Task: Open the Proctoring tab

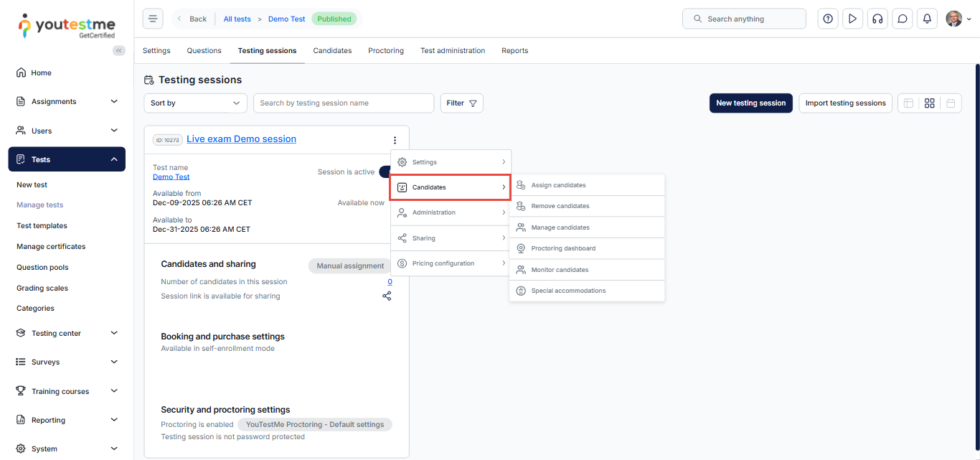Action: [386, 51]
